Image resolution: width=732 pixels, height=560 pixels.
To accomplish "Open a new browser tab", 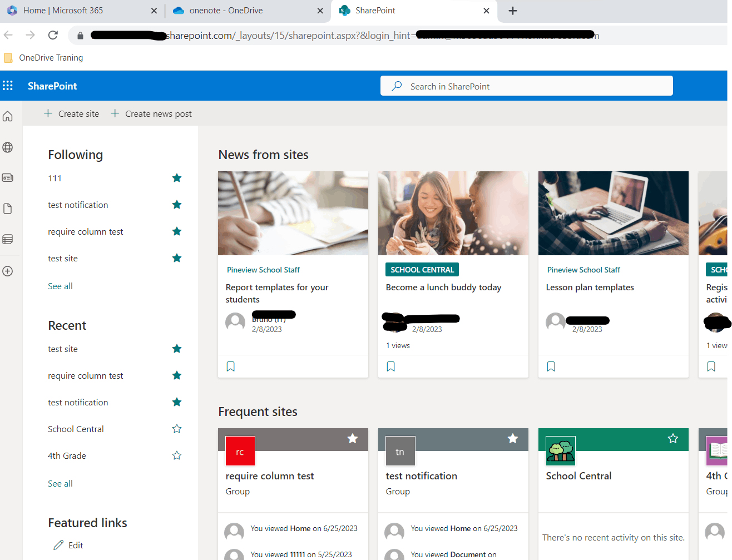I will 513,11.
